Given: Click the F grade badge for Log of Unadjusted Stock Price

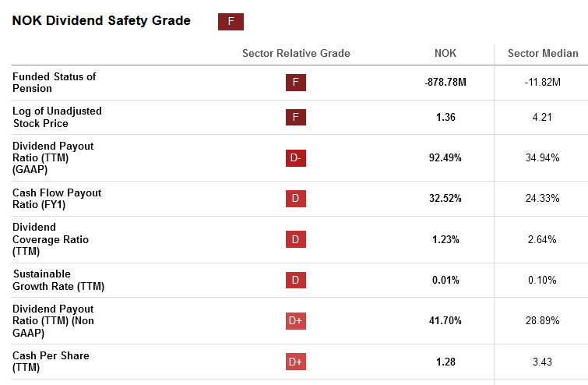Looking at the screenshot, I should point(295,117).
